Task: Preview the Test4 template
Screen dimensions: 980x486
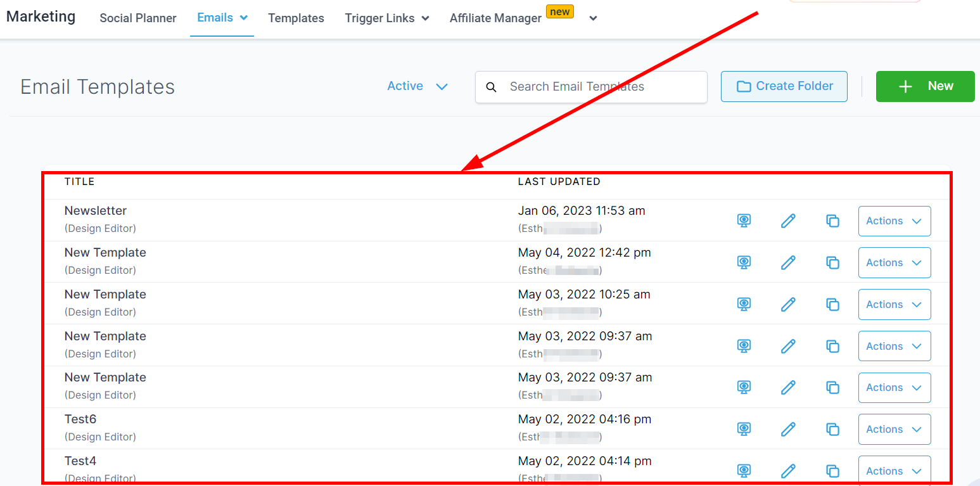Action: [x=744, y=471]
